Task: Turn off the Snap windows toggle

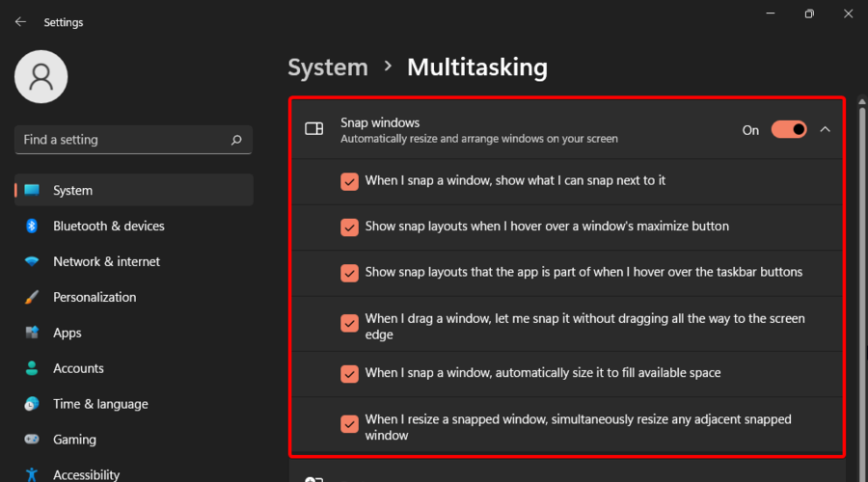Action: coord(789,129)
